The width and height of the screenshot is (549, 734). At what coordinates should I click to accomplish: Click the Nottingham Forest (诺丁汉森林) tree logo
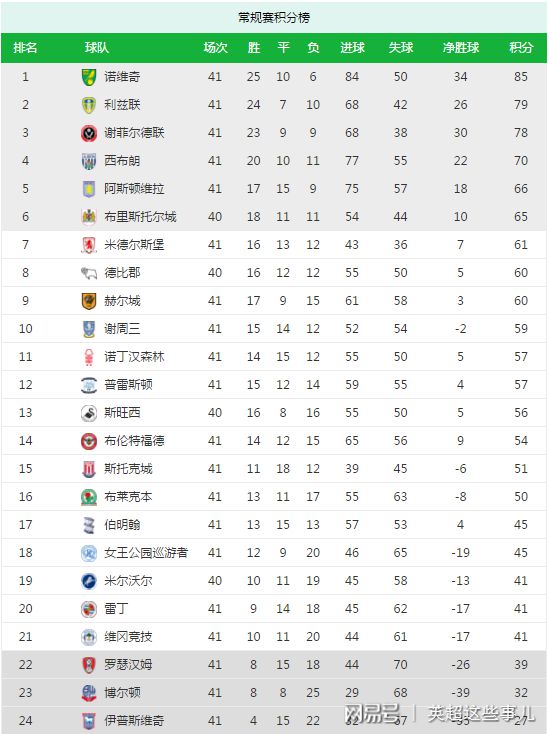tap(89, 357)
